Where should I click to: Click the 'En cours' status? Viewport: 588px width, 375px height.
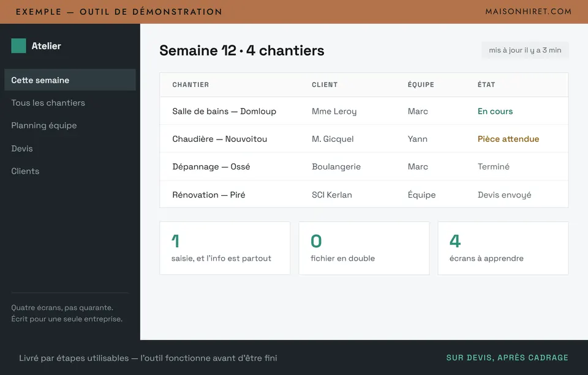pos(495,111)
